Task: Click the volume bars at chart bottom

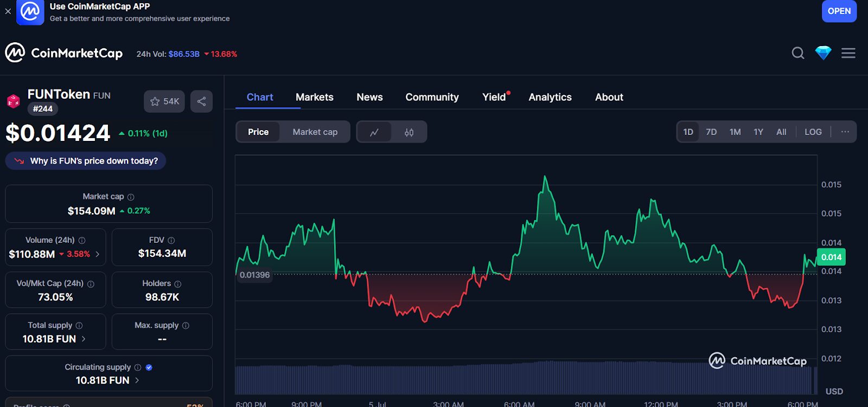Action: click(488, 378)
